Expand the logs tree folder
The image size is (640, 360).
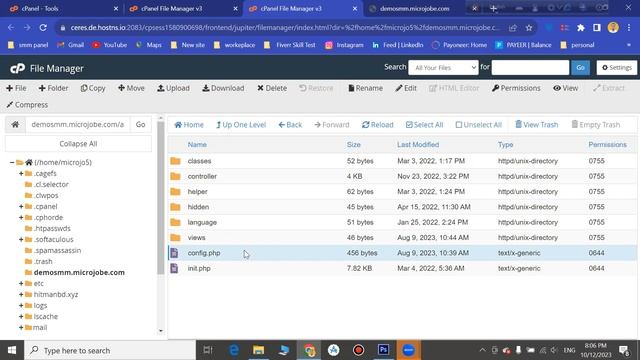pos(21,305)
